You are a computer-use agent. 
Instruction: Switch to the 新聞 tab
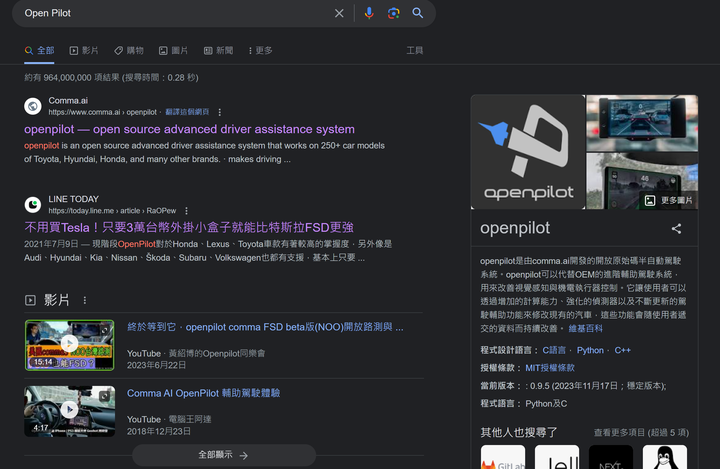click(219, 51)
